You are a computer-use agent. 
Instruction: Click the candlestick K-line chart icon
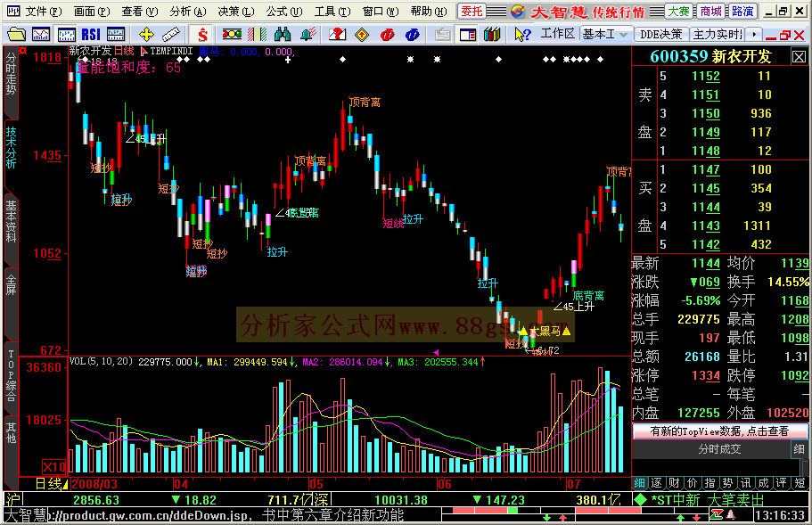point(66,35)
